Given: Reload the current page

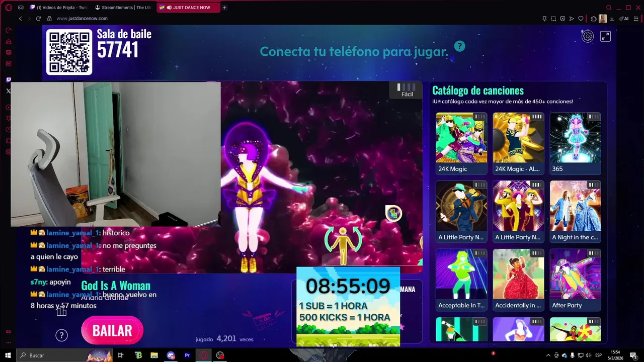Looking at the screenshot, I should tap(38, 19).
